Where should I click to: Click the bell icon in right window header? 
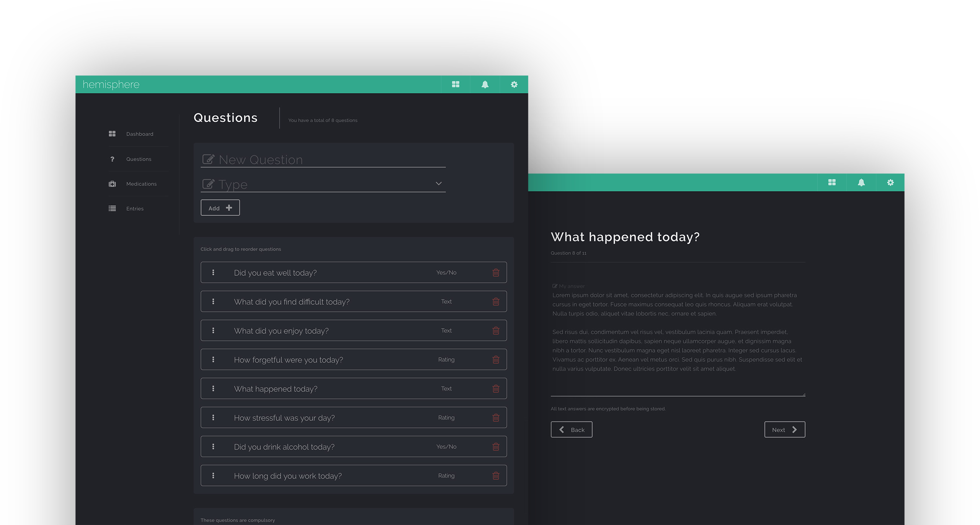click(861, 182)
